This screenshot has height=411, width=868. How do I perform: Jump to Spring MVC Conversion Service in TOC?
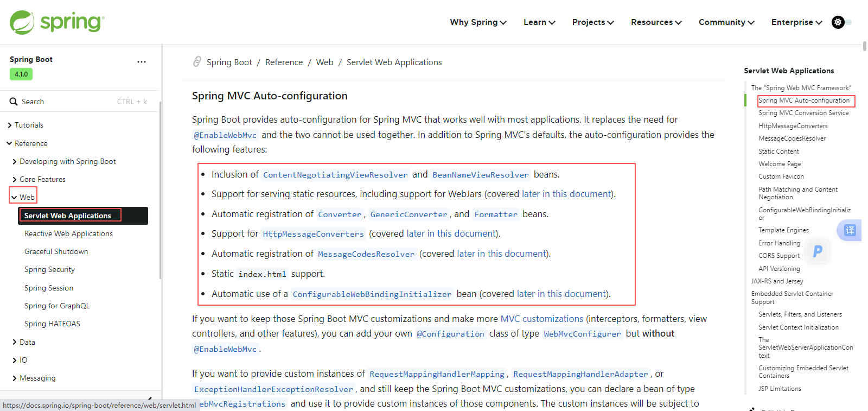pos(803,113)
